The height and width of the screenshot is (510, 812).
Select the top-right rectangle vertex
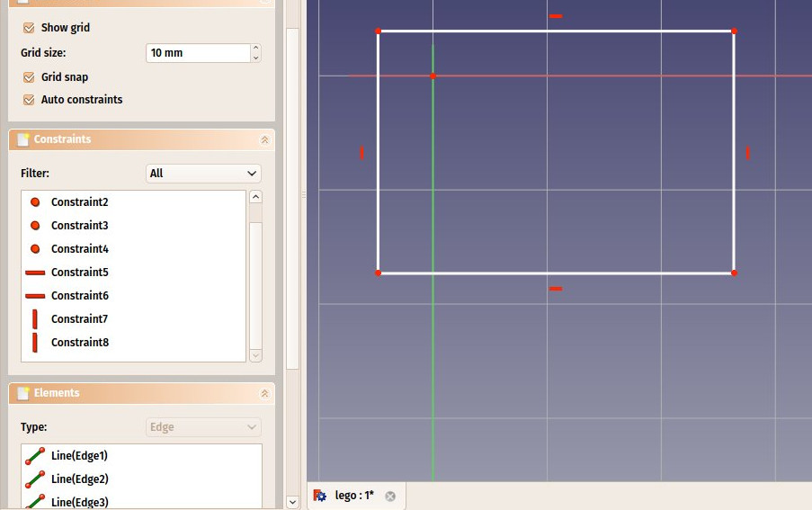coord(734,31)
